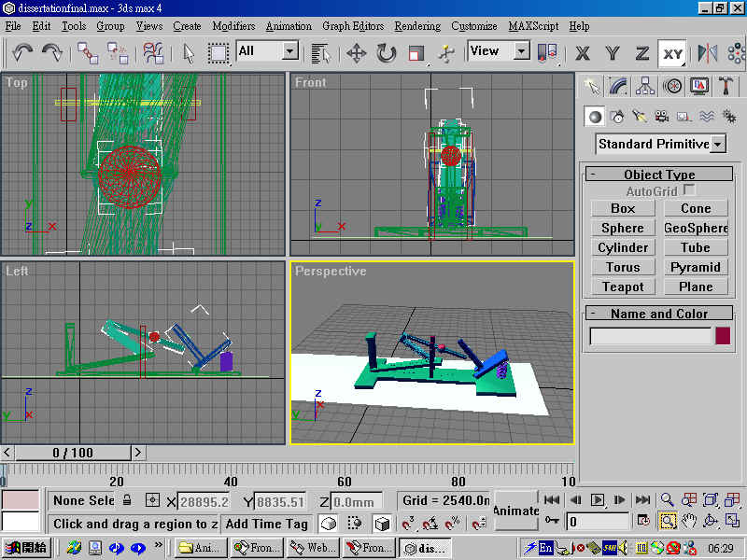Switch to Lights creation category
The image size is (747, 560).
pyautogui.click(x=640, y=117)
